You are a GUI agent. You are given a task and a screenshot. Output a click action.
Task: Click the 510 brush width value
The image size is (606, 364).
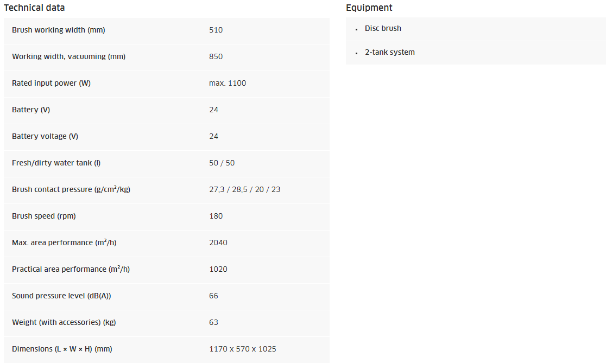pyautogui.click(x=216, y=30)
